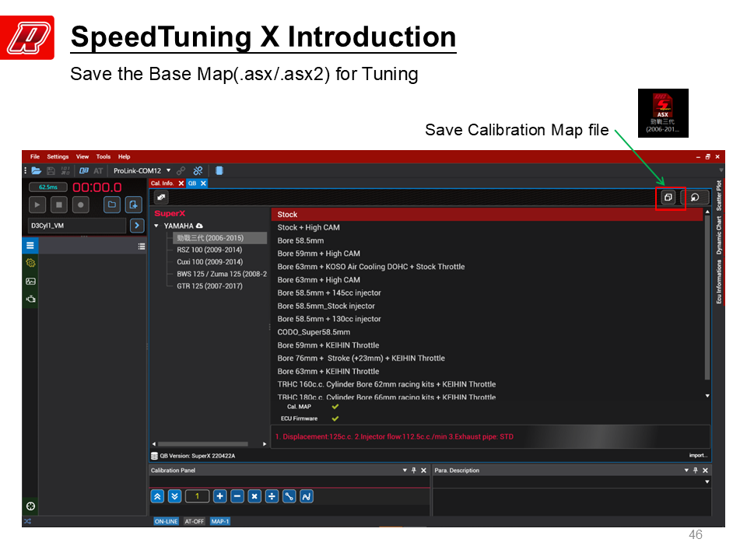Open the ProLink-COM12 port dropdown
This screenshot has width=747, height=560.
pos(169,170)
